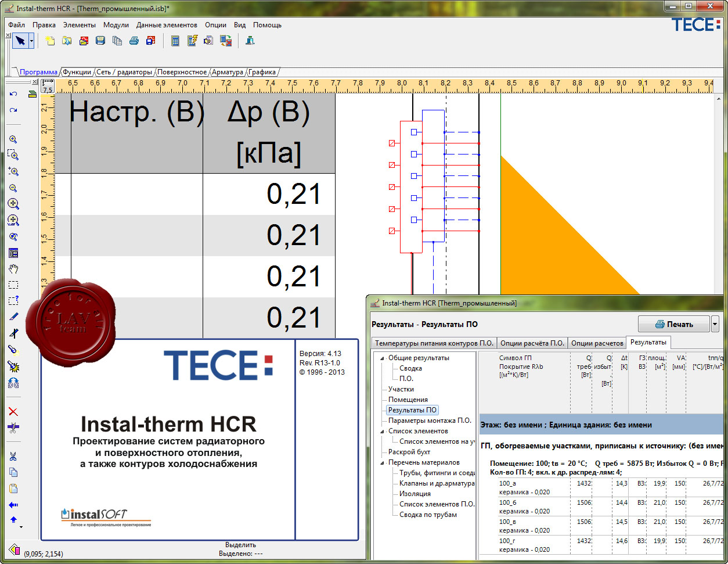Click the scissors cut icon
The width and height of the screenshot is (728, 564).
point(13,457)
